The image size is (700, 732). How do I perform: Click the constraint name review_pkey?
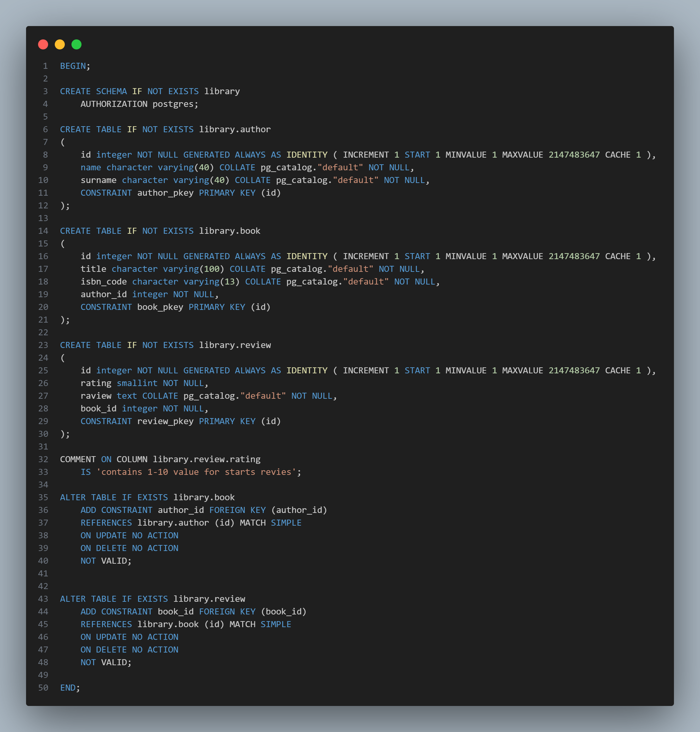coord(165,421)
